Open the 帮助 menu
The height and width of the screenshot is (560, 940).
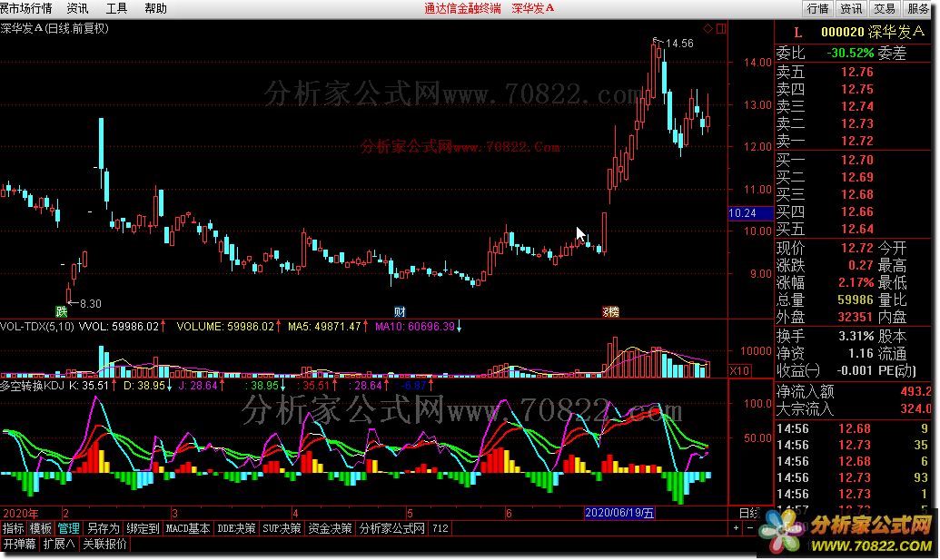point(156,8)
